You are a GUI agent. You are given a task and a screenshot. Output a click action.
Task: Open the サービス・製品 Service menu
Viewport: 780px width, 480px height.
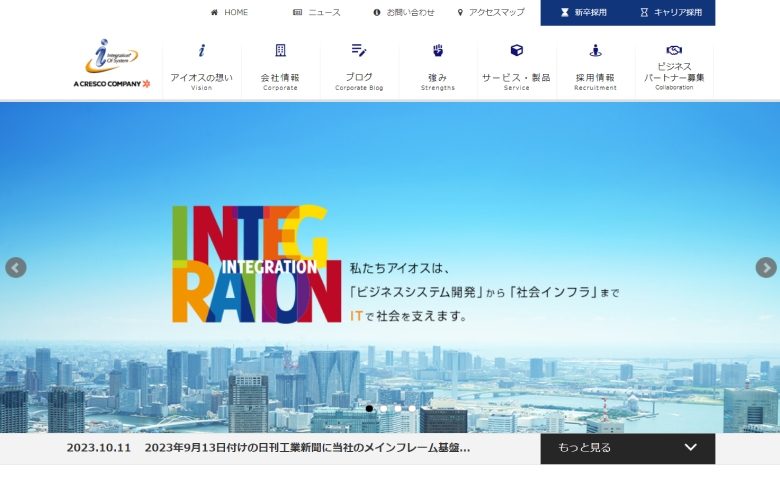point(517,68)
